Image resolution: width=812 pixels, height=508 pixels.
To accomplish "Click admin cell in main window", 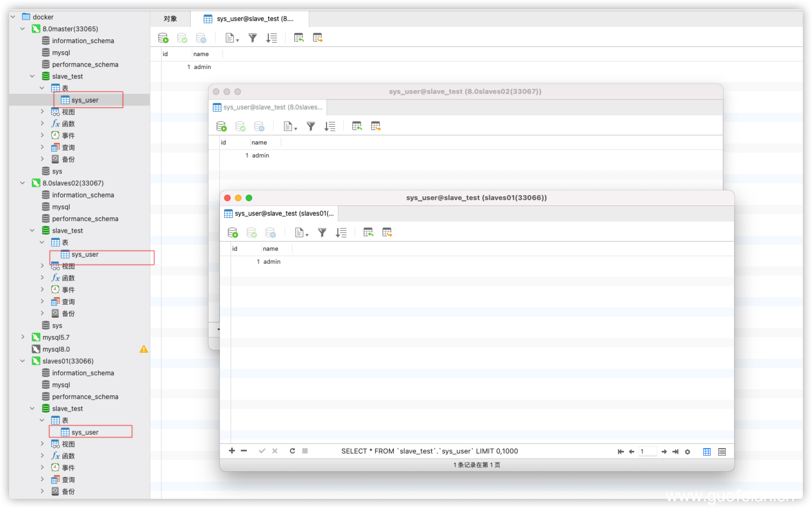I will [202, 67].
